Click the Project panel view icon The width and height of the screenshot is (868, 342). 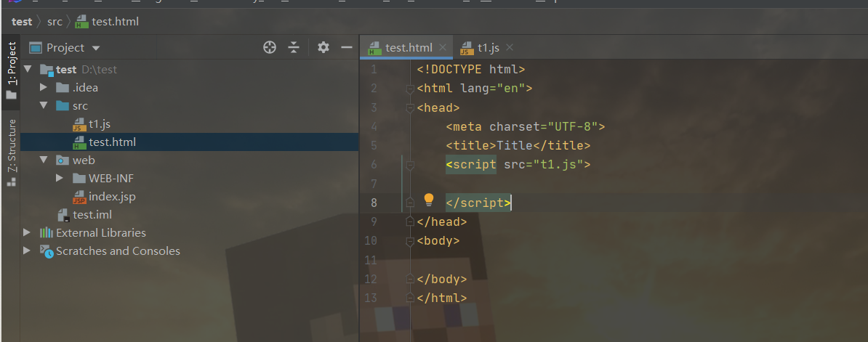pos(36,48)
